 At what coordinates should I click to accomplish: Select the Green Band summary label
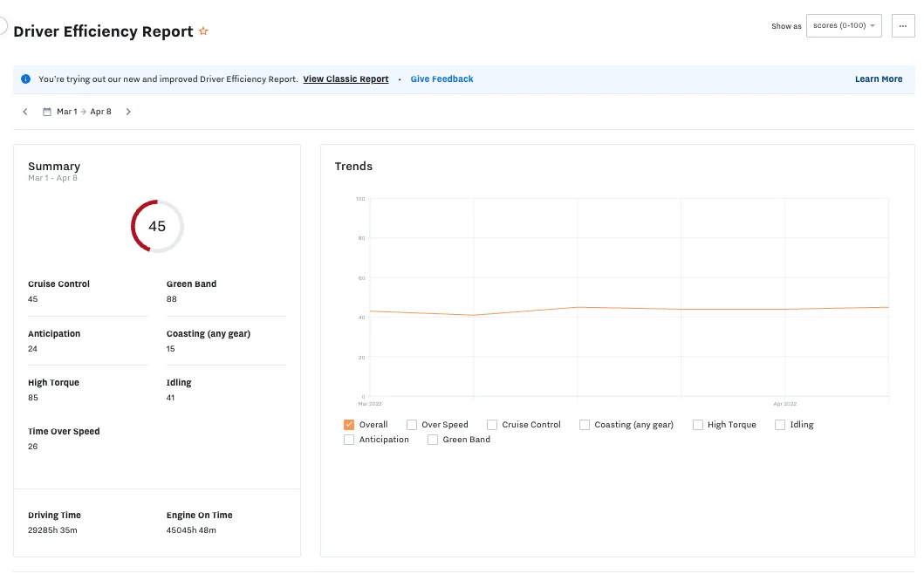click(x=191, y=284)
